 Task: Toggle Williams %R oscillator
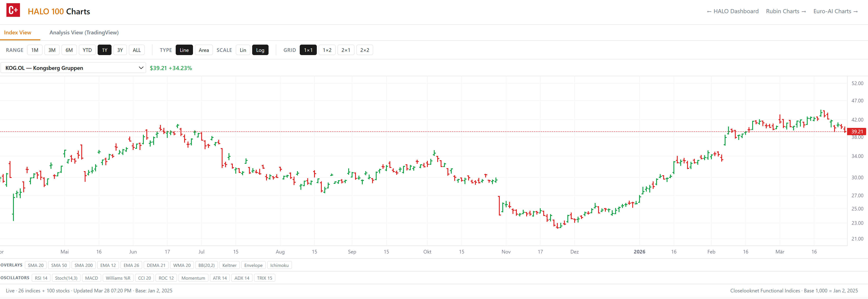click(x=118, y=278)
